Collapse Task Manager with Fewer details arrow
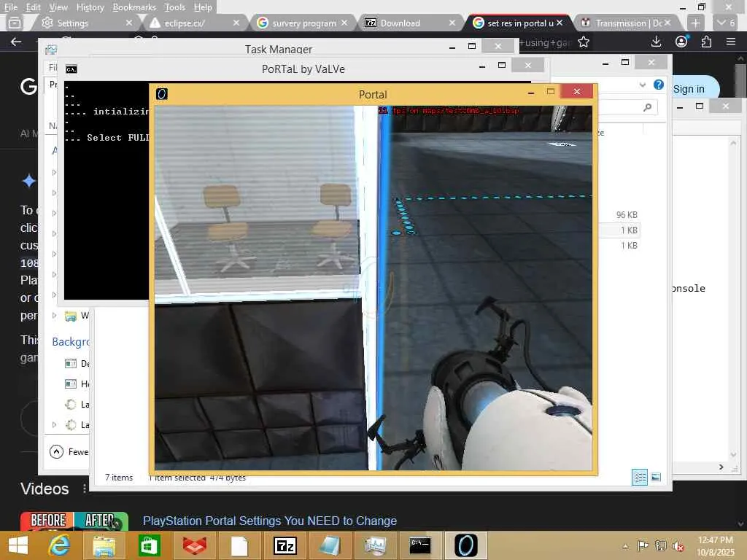Viewport: 747px width, 560px height. [x=56, y=451]
